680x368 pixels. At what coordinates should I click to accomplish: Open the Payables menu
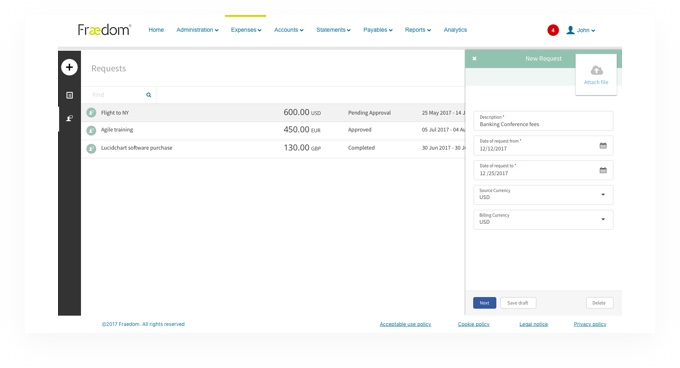click(x=378, y=30)
